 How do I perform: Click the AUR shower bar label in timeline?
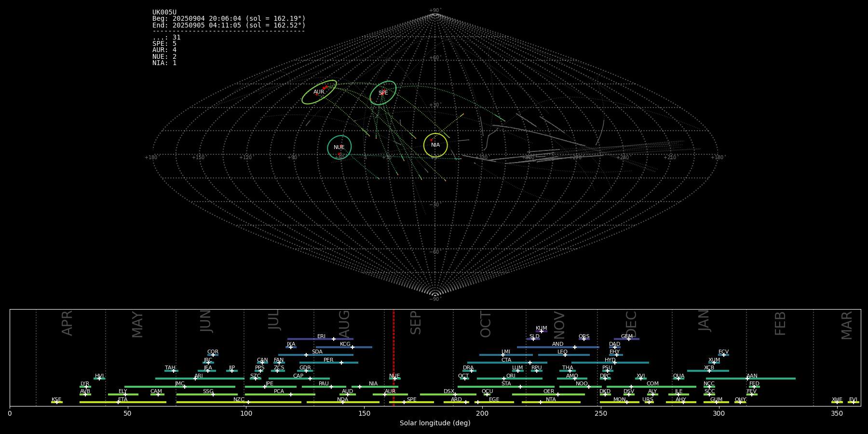point(390,392)
